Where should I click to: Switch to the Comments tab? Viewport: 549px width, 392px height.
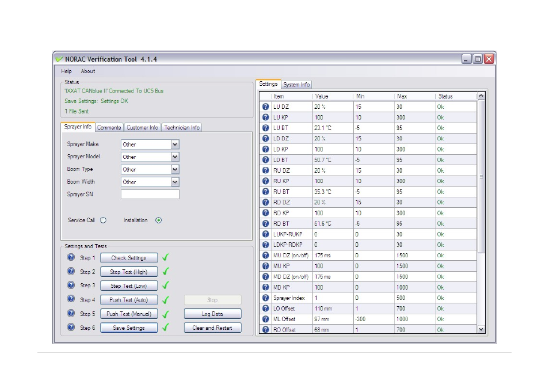click(109, 128)
